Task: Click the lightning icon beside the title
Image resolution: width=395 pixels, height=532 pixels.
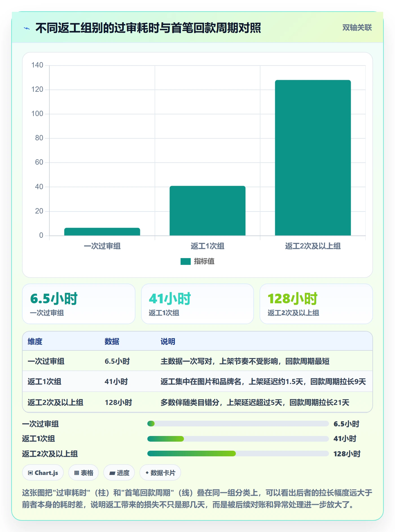Action: point(27,28)
